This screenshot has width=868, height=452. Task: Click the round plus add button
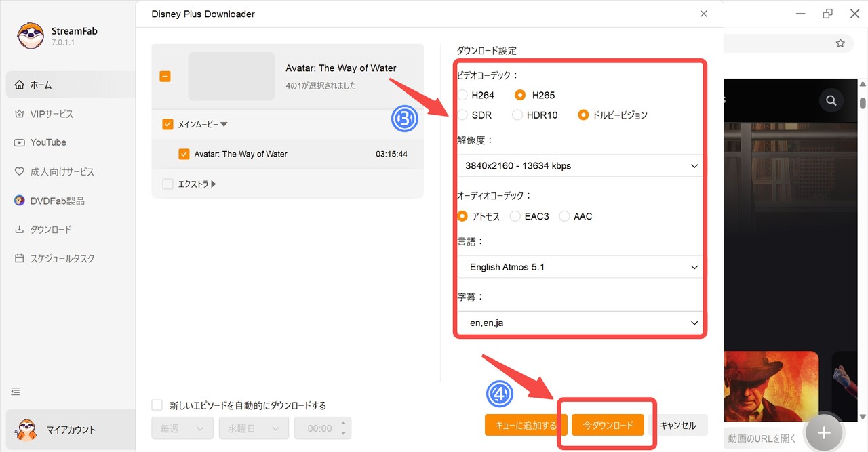tap(823, 432)
